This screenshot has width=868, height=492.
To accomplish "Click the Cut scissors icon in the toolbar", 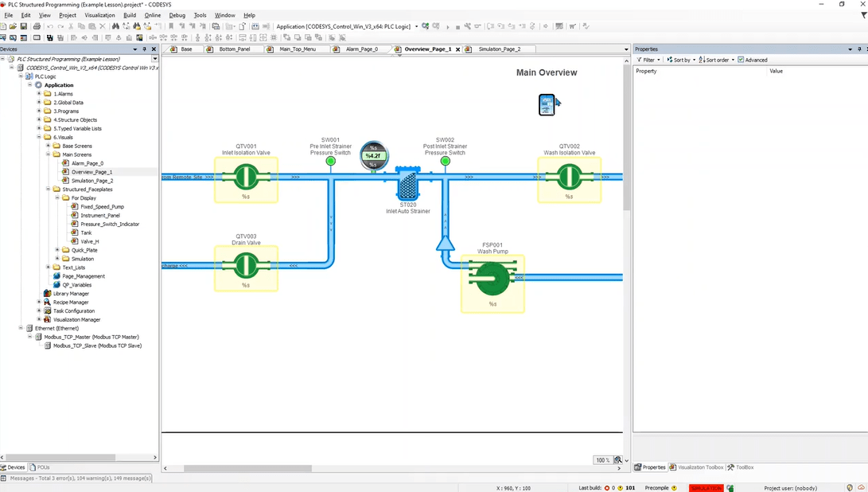I will point(71,26).
